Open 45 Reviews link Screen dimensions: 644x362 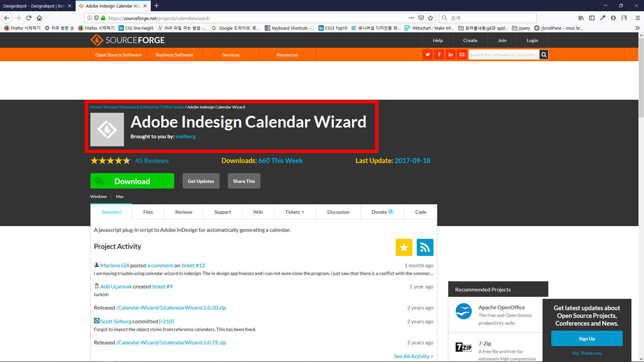(152, 160)
